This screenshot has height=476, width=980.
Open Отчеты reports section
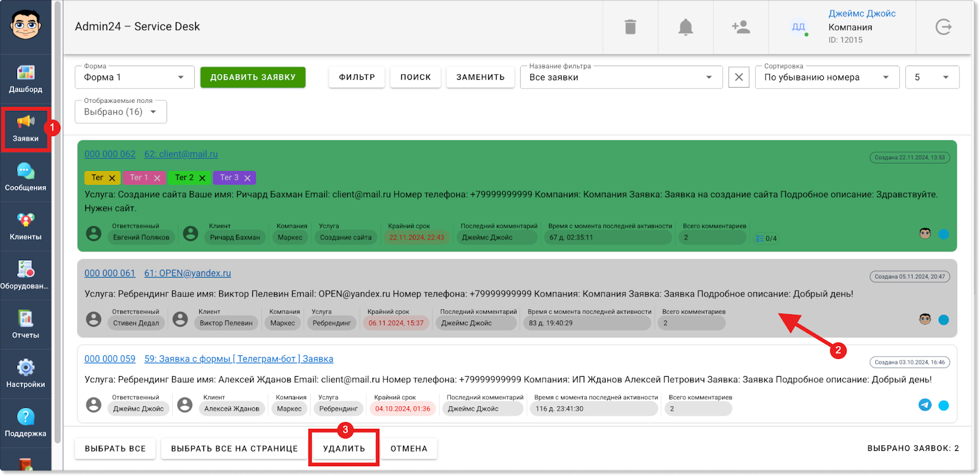[x=26, y=325]
